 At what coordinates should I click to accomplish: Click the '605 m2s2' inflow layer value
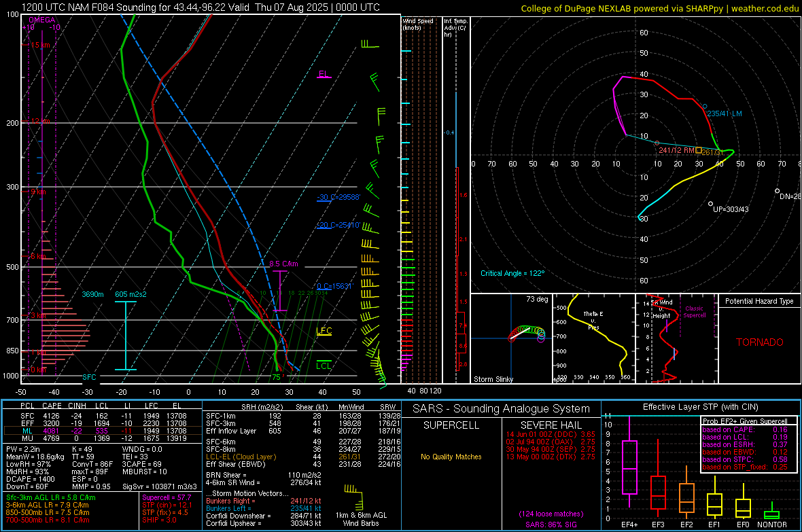(130, 294)
